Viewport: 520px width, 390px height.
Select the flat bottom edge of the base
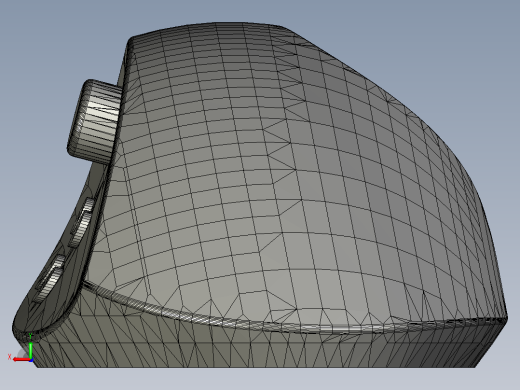(255, 367)
